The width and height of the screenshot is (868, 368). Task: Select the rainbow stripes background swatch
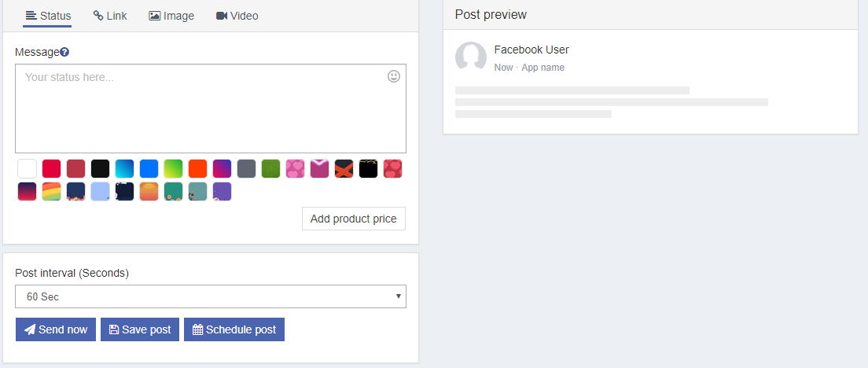point(52,191)
